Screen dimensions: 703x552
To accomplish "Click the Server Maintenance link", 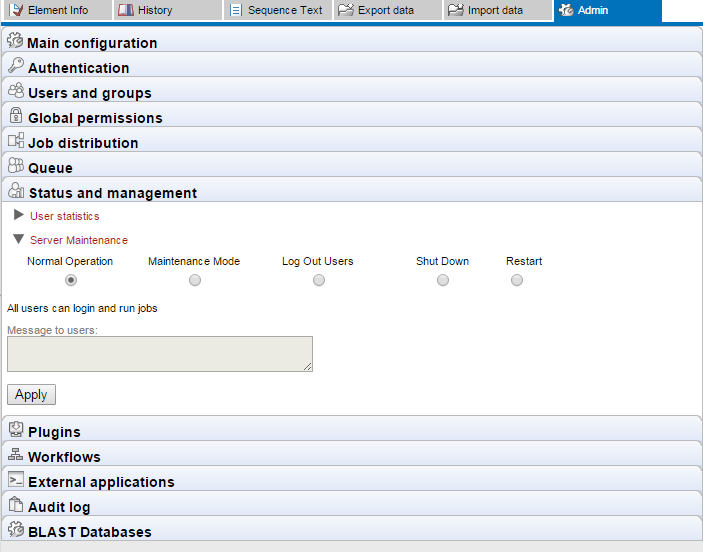I will click(x=79, y=240).
